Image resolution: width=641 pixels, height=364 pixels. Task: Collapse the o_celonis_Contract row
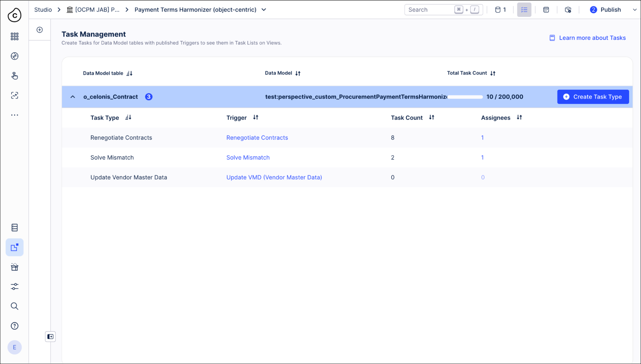[x=73, y=97]
